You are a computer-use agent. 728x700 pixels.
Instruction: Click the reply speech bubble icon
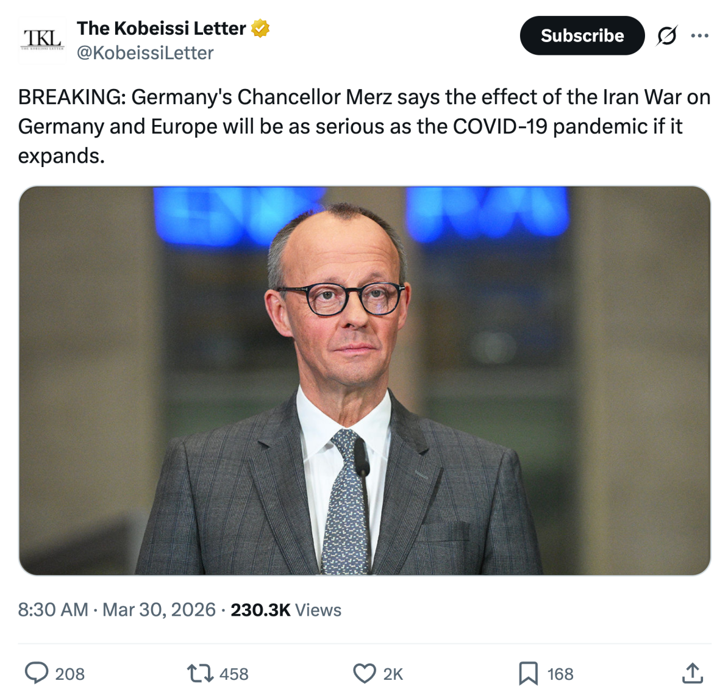37,673
